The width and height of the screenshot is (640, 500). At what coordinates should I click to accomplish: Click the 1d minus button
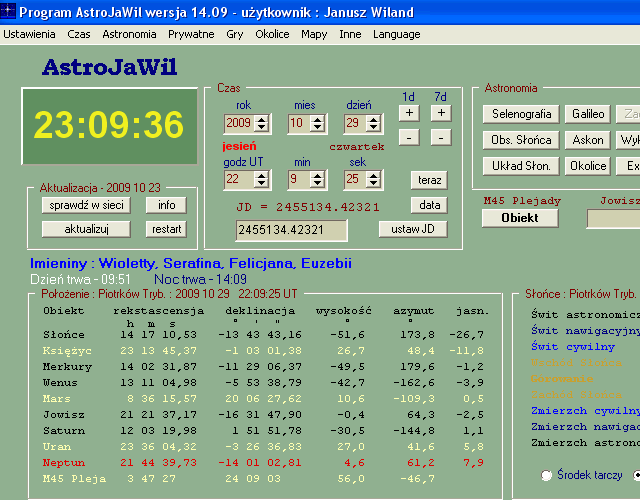pos(409,138)
